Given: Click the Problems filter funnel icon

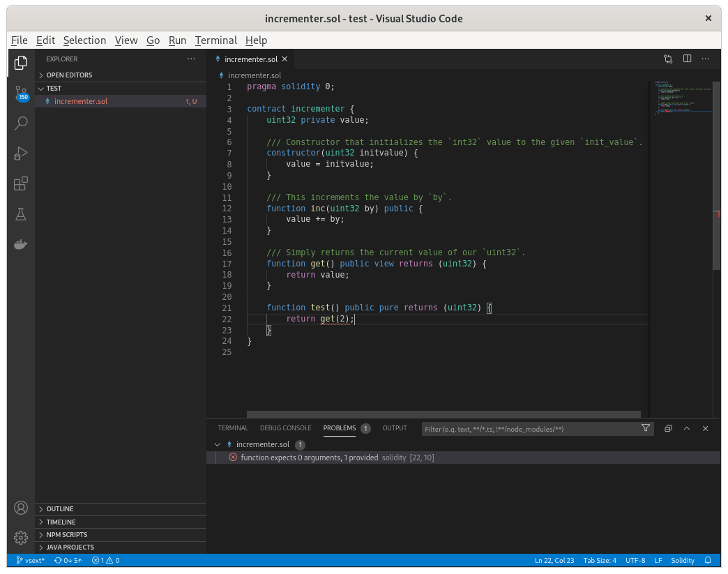Looking at the screenshot, I should [645, 428].
